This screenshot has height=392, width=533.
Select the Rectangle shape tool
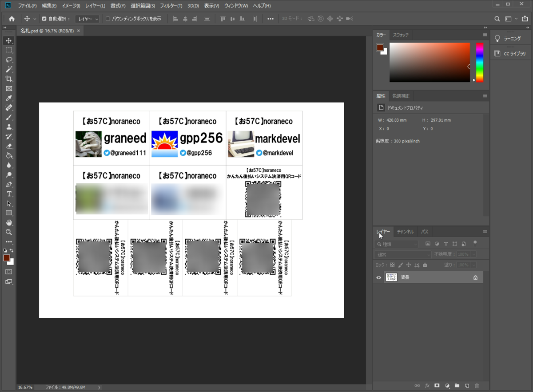[9, 213]
